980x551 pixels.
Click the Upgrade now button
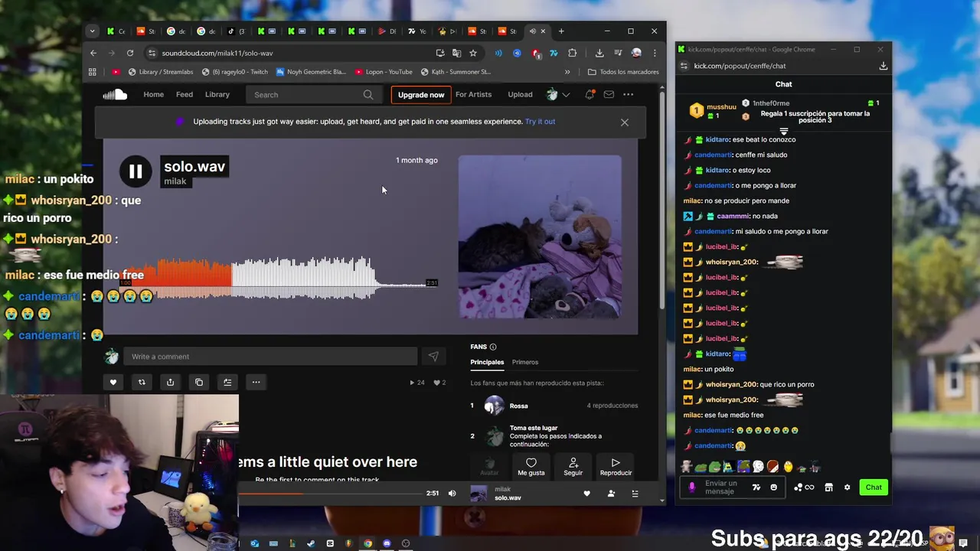(x=421, y=95)
